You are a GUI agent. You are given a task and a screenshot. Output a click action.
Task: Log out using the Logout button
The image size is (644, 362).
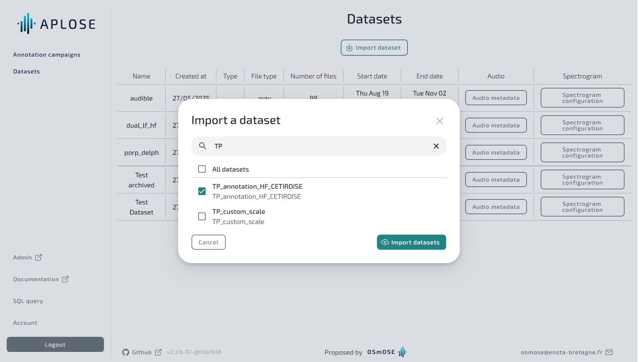tap(55, 345)
